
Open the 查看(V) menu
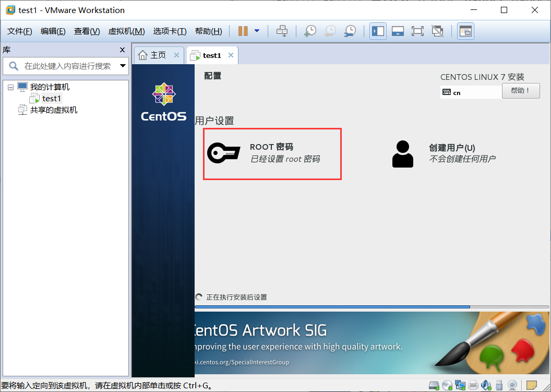(x=87, y=31)
